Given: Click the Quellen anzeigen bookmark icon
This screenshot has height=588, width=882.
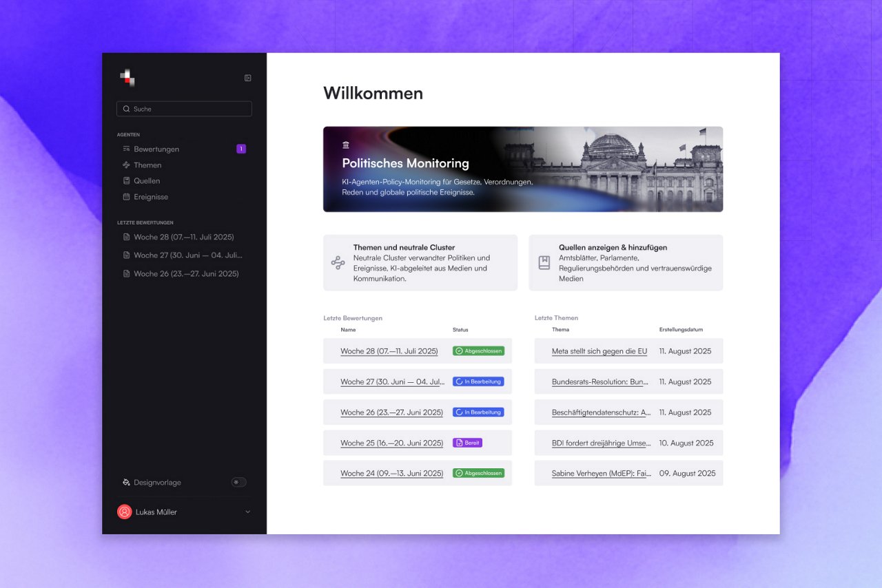Looking at the screenshot, I should [544, 262].
